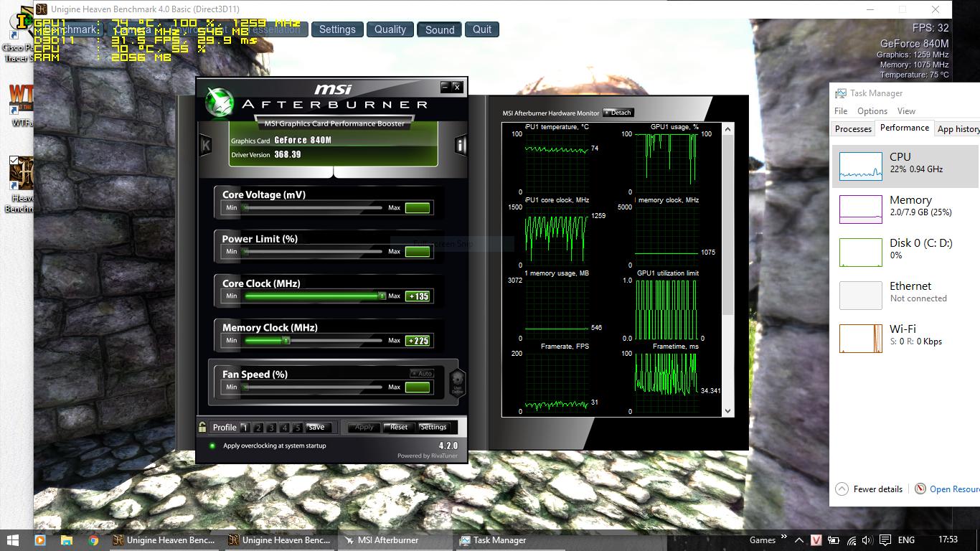Open Kombustor with the K side button
Screen dimensions: 980x551
(x=206, y=144)
